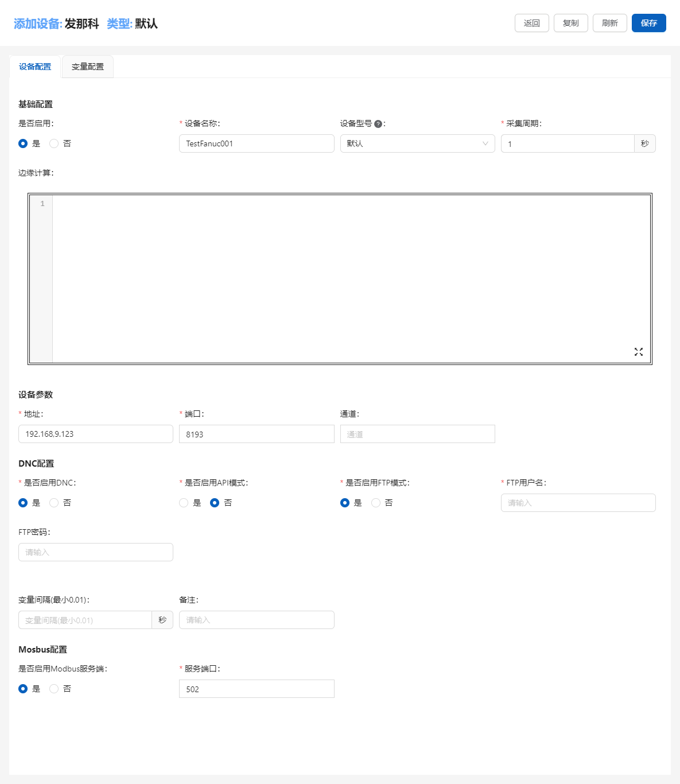Select the 设备配置 tab
The image size is (680, 784).
pos(35,67)
